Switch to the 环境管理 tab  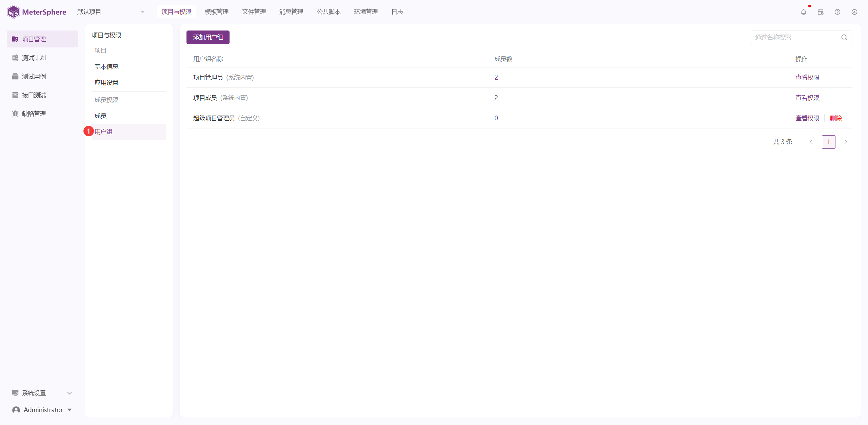coord(366,12)
